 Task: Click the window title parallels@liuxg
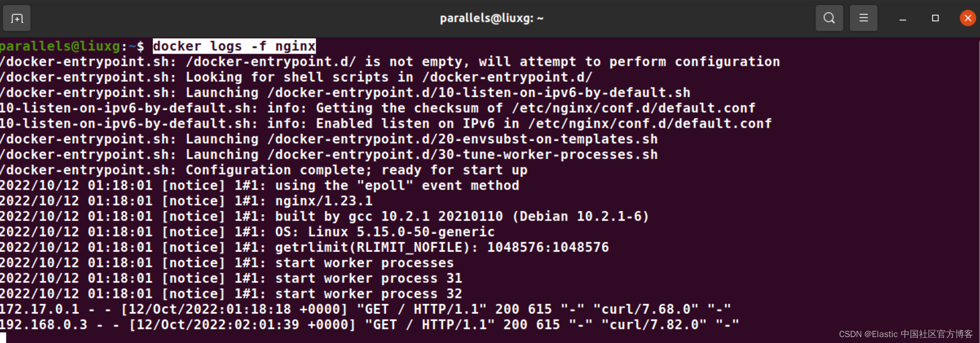[491, 18]
